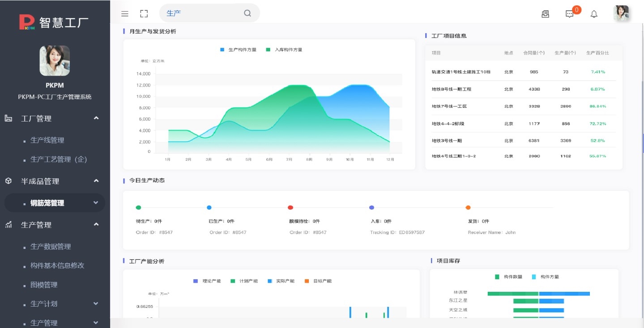Toggle 生产构件方量 legend series
Image resolution: width=644 pixels, height=328 pixels.
click(x=238, y=50)
